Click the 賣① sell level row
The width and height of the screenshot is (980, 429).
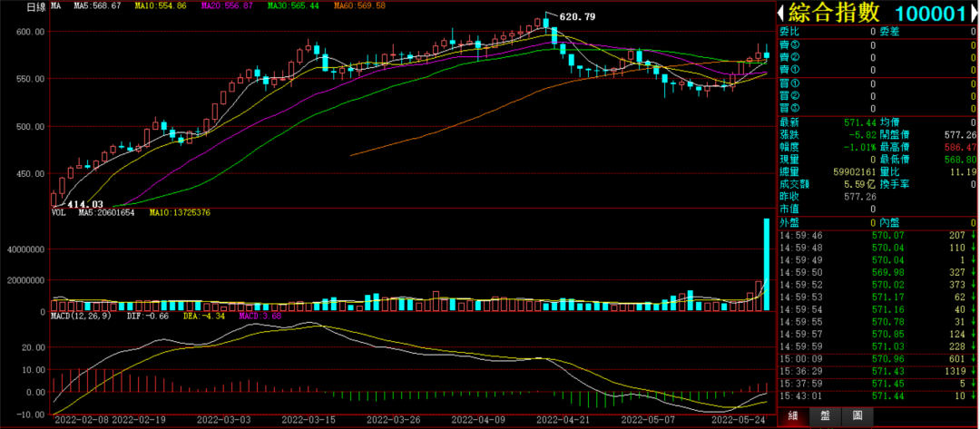(x=878, y=70)
